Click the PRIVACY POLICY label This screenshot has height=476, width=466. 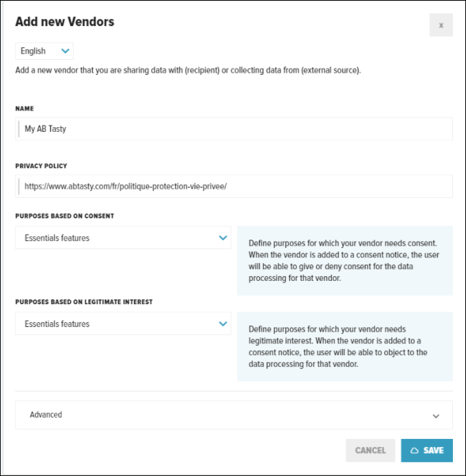[41, 166]
